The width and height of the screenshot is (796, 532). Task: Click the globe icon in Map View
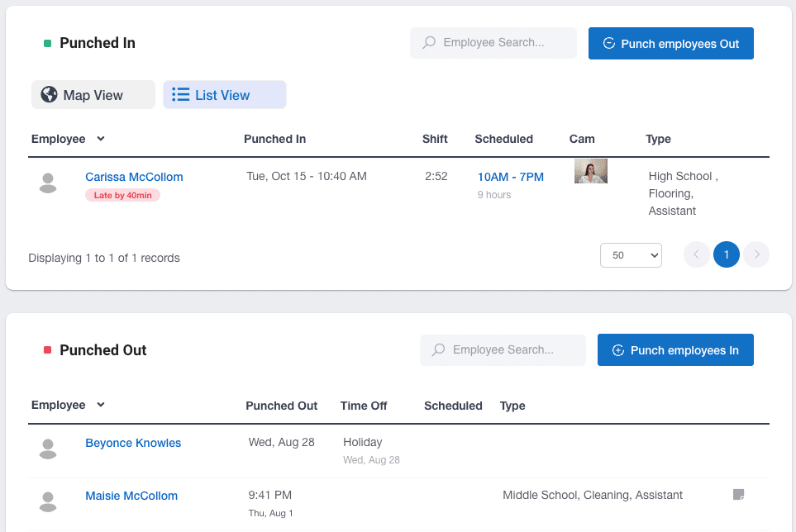pos(49,94)
